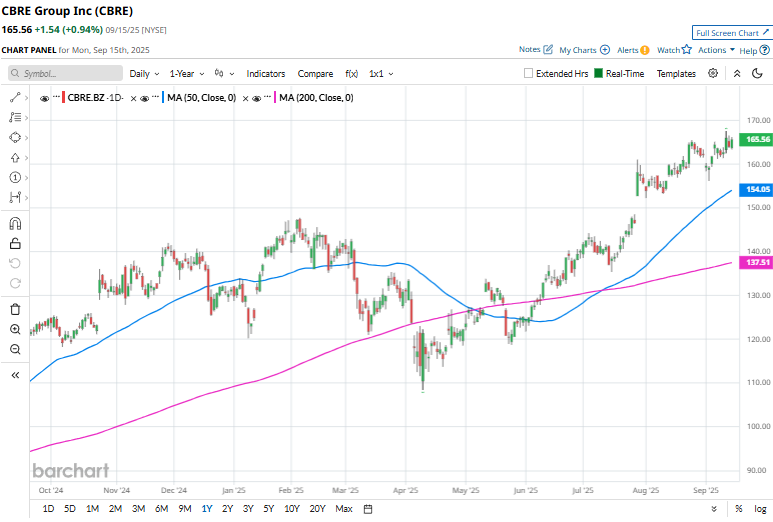Select the trend line drawing tool

click(15, 98)
